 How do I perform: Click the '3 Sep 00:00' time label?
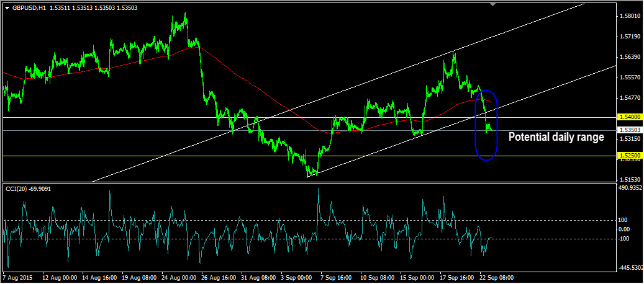coord(296,278)
